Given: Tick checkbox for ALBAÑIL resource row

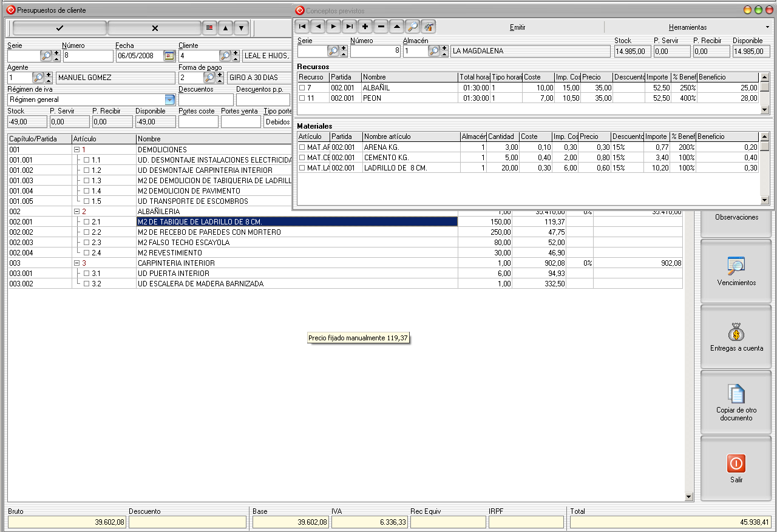Looking at the screenshot, I should coord(302,88).
